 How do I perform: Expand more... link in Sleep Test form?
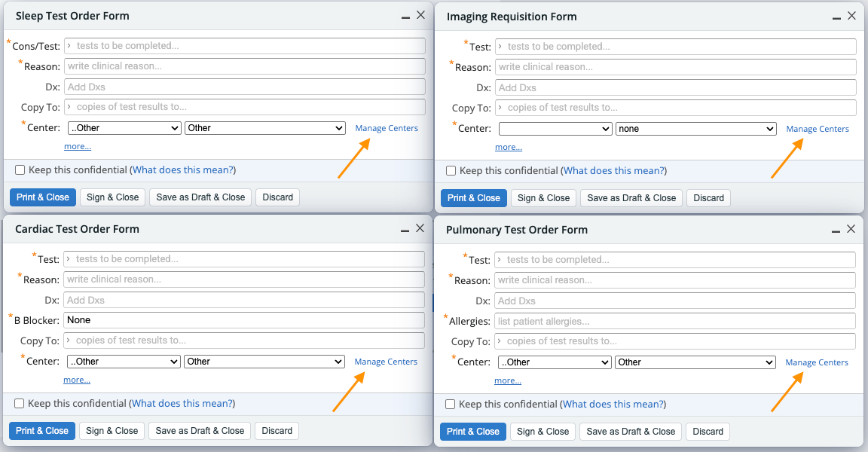point(78,146)
